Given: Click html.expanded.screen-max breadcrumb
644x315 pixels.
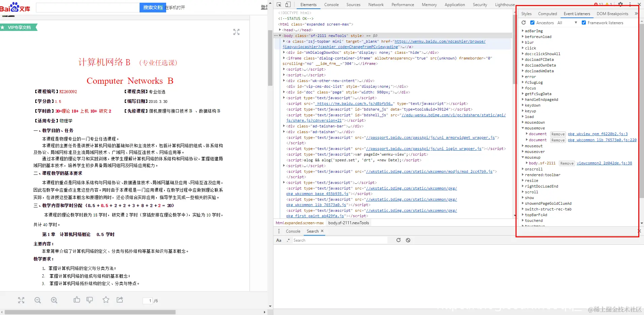Looking at the screenshot, I should tap(300, 223).
